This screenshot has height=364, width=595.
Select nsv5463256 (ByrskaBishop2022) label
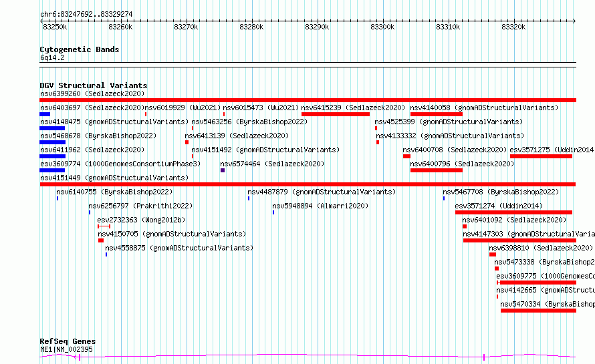(249, 122)
